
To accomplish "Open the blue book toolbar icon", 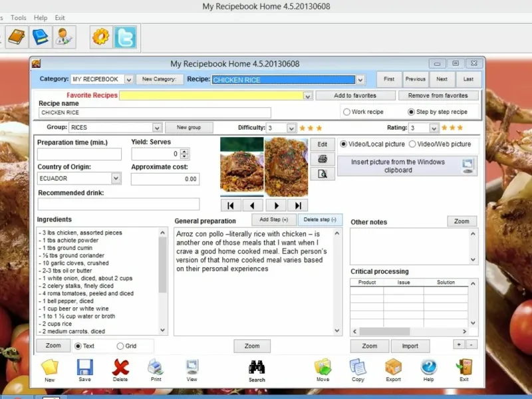I will pos(41,37).
